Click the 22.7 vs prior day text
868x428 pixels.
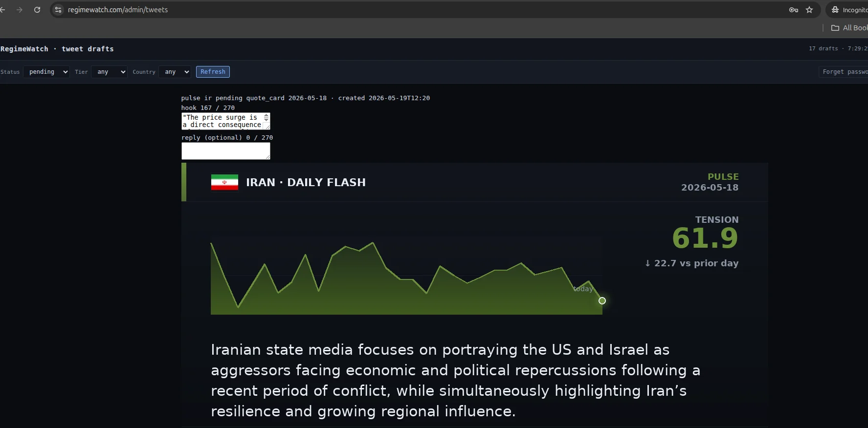pos(691,263)
